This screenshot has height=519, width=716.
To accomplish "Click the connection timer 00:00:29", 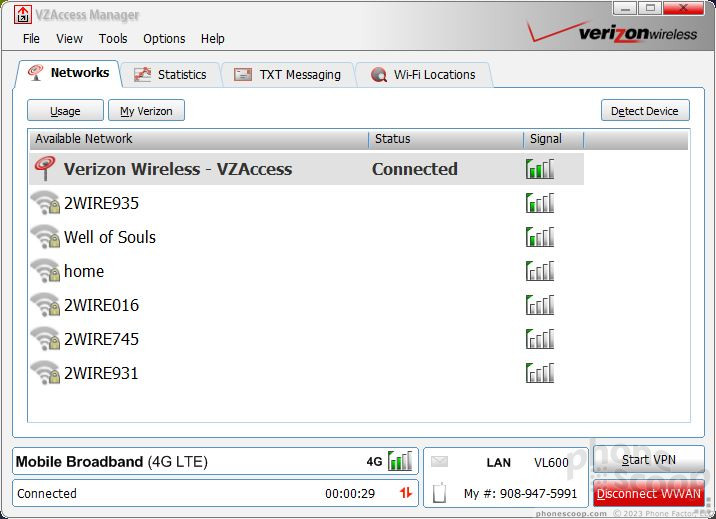I will coord(350,493).
